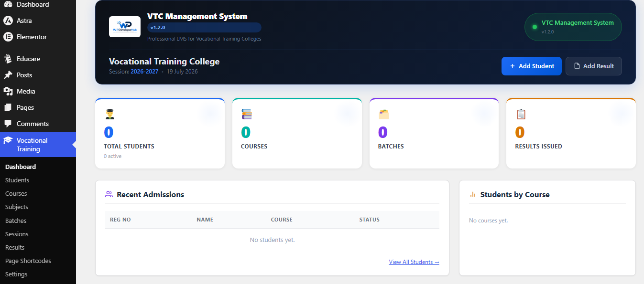Open the Educare menu
This screenshot has height=284, width=644.
[38, 59]
